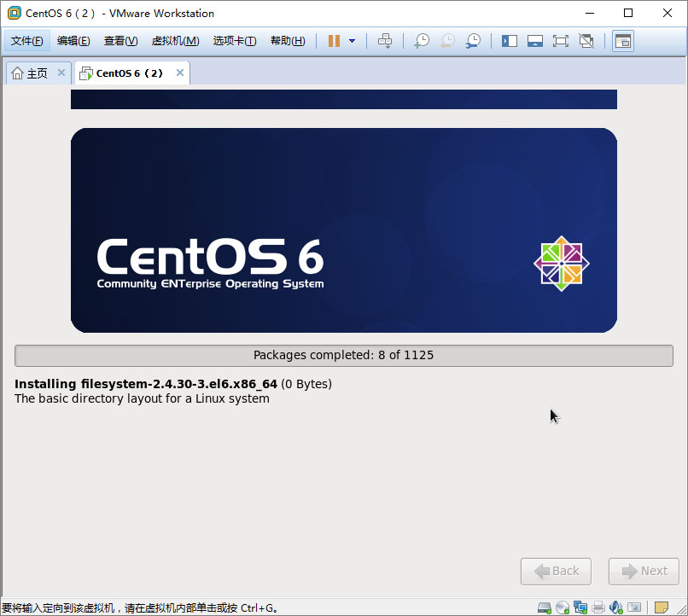The height and width of the screenshot is (616, 688).
Task: Click the installer Next button
Action: pos(644,572)
